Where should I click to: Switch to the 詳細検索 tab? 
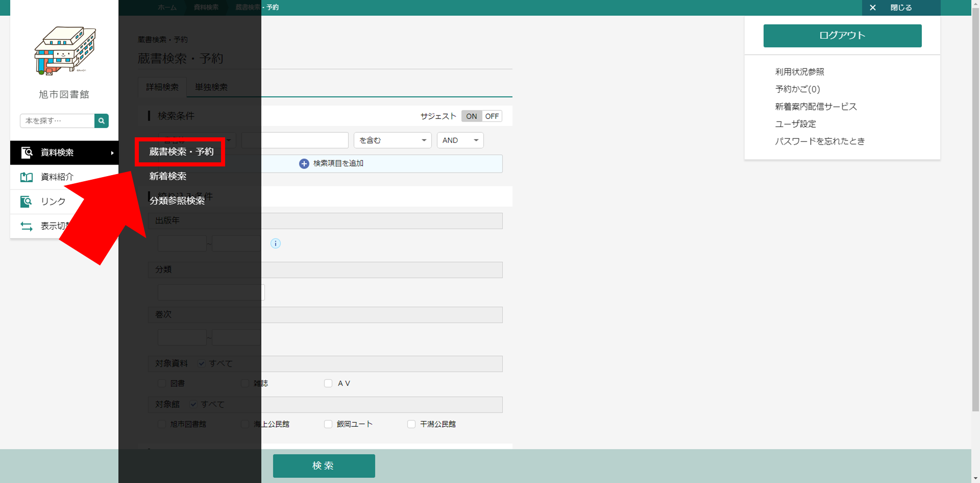coord(162,87)
